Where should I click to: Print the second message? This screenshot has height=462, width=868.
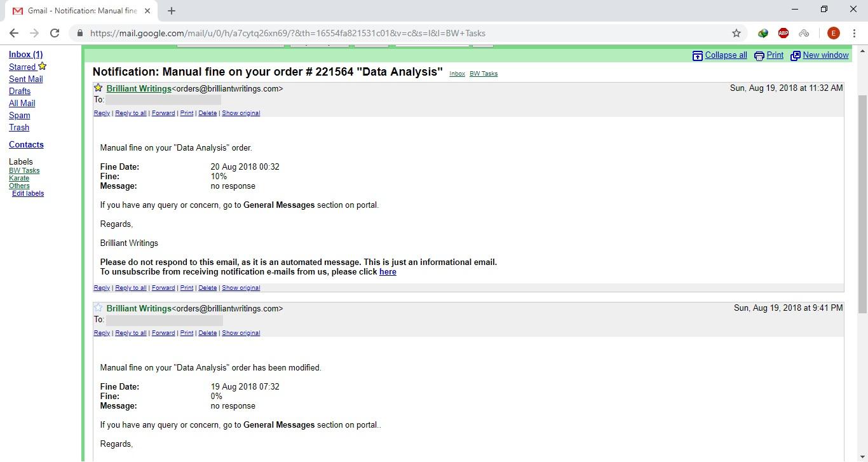pos(187,333)
